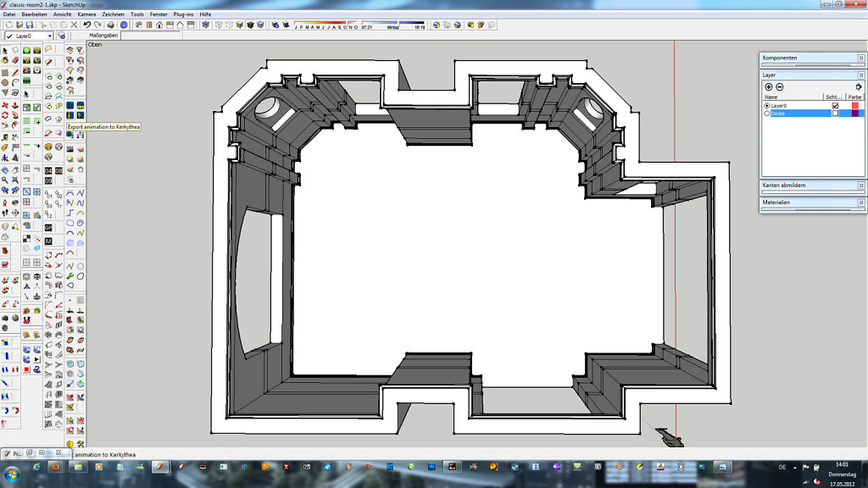This screenshot has height=488, width=868.
Task: Click the Sicht... column header
Action: pos(834,97)
